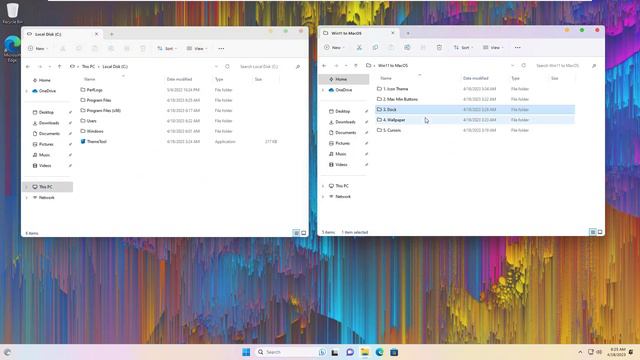Open recent locations dropdown in Local Disk window
This screenshot has width=640, height=360.
pos(49,67)
